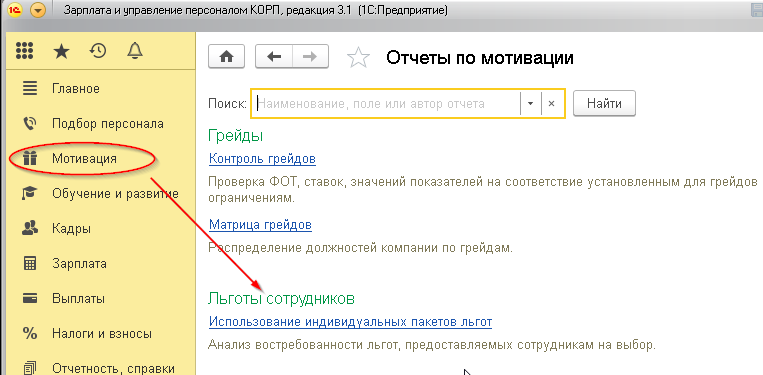This screenshot has height=375, width=763.
Task: Click the Грейды group heading
Action: pyautogui.click(x=236, y=136)
